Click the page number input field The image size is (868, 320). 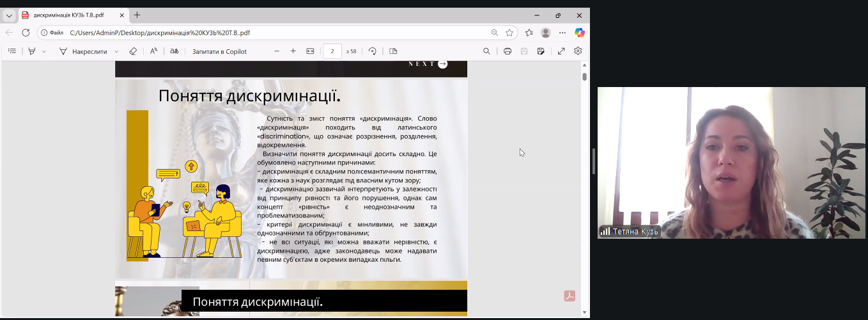[332, 51]
